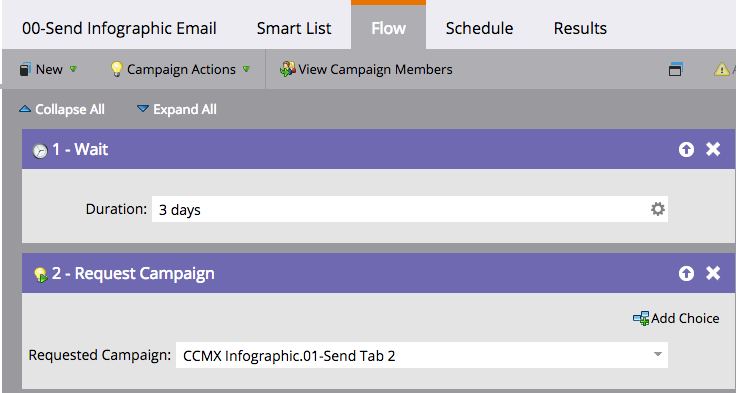Open the Duration gear settings

658,209
